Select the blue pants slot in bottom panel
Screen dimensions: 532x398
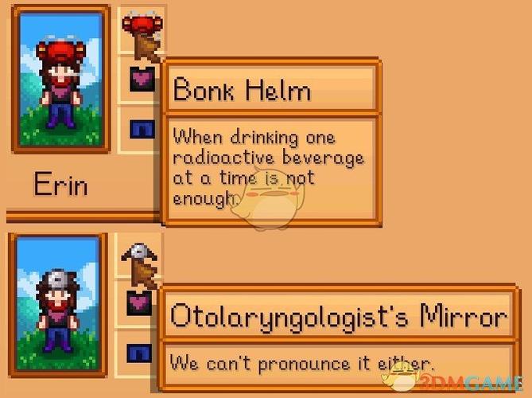(x=139, y=353)
